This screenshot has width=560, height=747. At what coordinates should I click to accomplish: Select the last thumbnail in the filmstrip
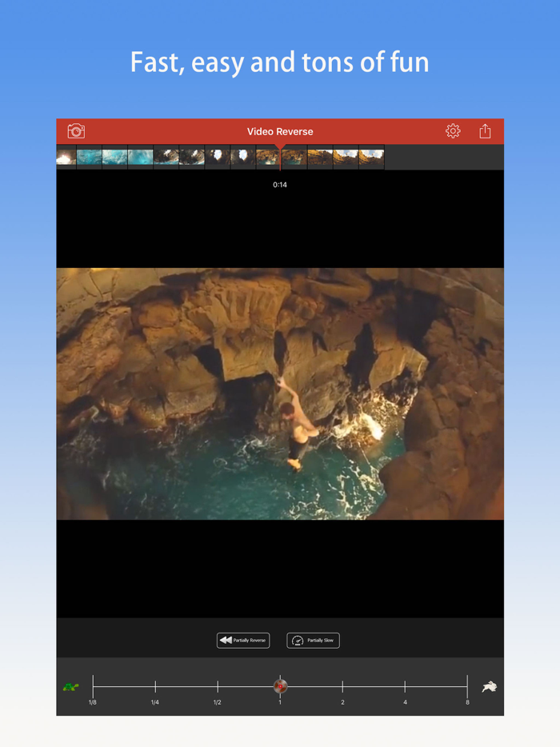tap(371, 158)
